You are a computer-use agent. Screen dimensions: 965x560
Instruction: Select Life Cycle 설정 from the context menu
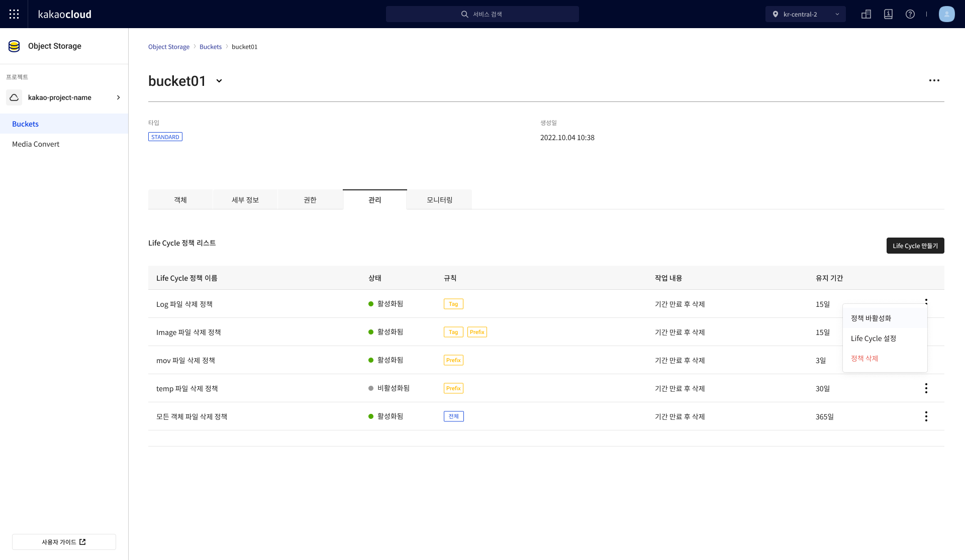(x=885, y=338)
